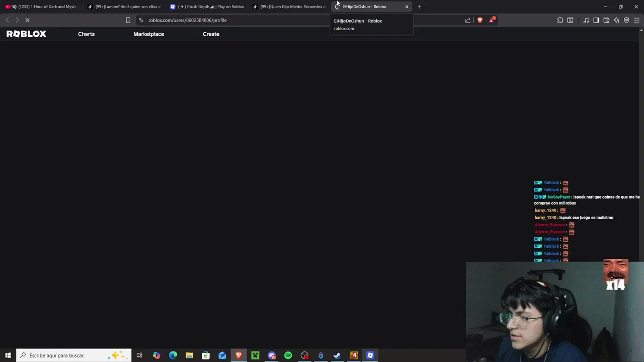The width and height of the screenshot is (644, 362).
Task: Close the ElHijoDeOshun - Roblox tab
Action: click(x=407, y=7)
